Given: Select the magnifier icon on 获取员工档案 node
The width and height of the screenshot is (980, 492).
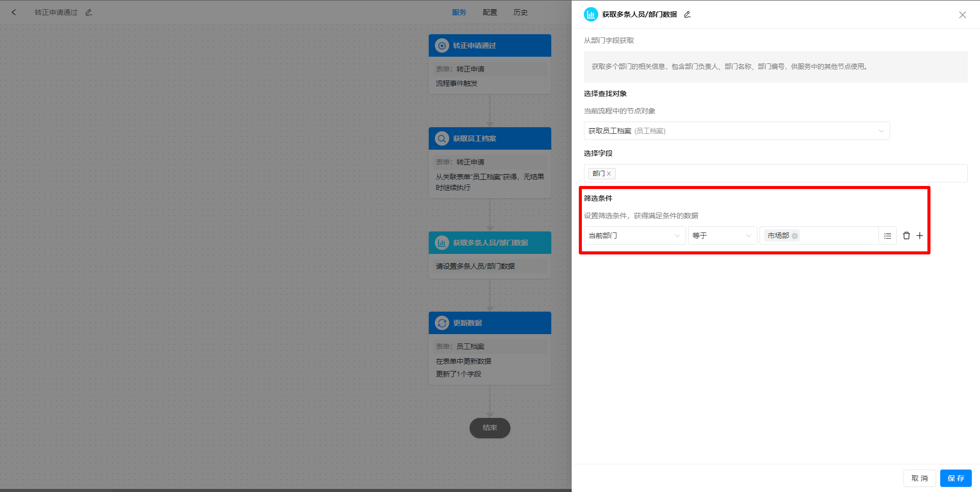Looking at the screenshot, I should pos(442,138).
